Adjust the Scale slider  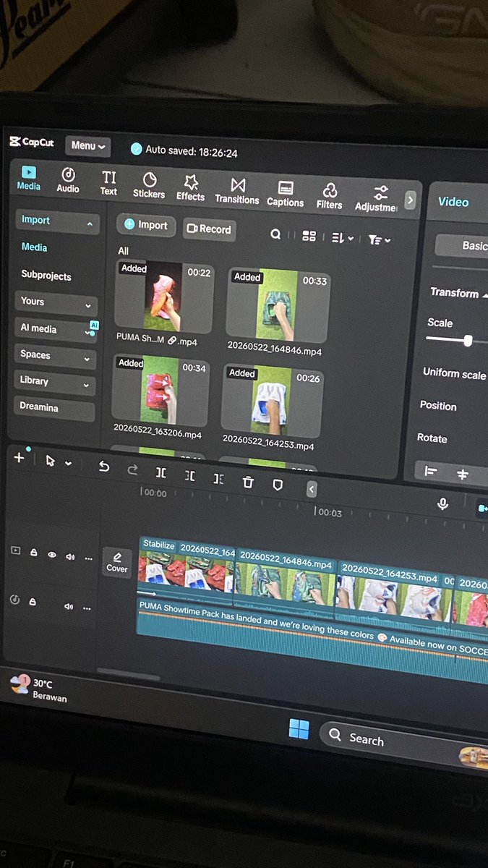(468, 341)
